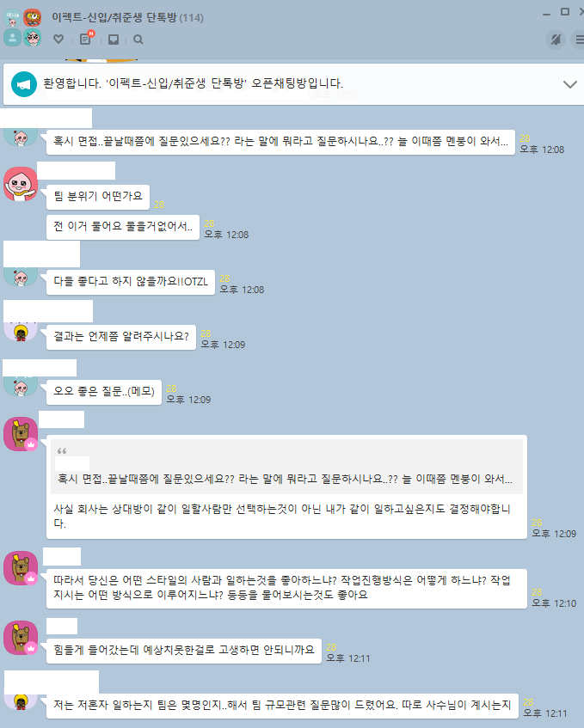
Task: Maximize the chat window
Action: [564, 12]
